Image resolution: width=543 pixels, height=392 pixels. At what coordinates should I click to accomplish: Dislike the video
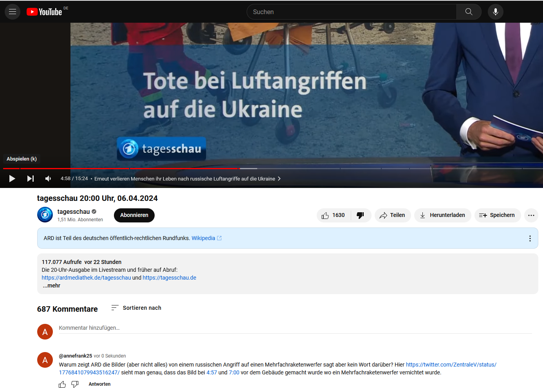361,215
